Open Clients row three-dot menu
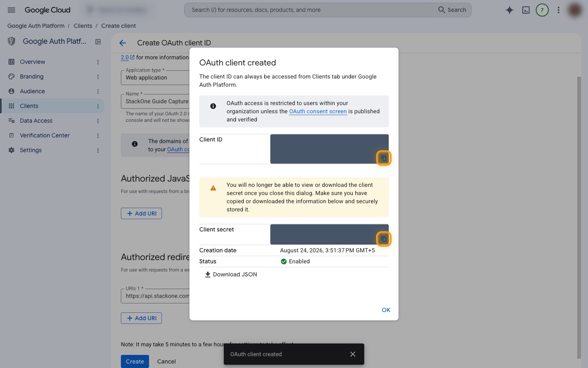The width and height of the screenshot is (588, 368). point(98,106)
